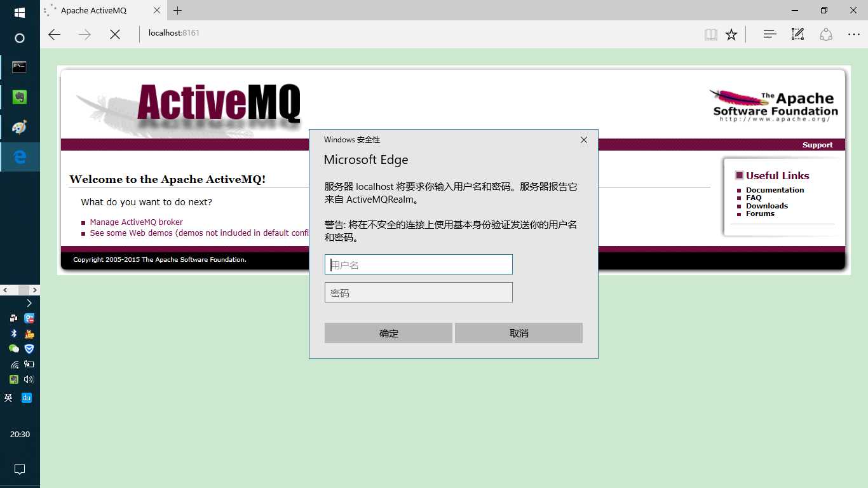Click the battery power tray icon
Screen dimensions: 868x488
click(x=29, y=364)
